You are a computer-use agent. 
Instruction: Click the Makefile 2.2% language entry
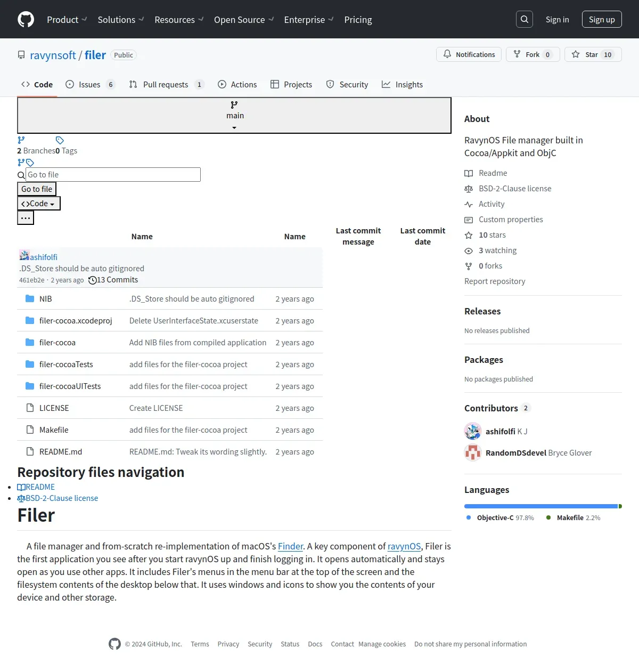pos(573,517)
